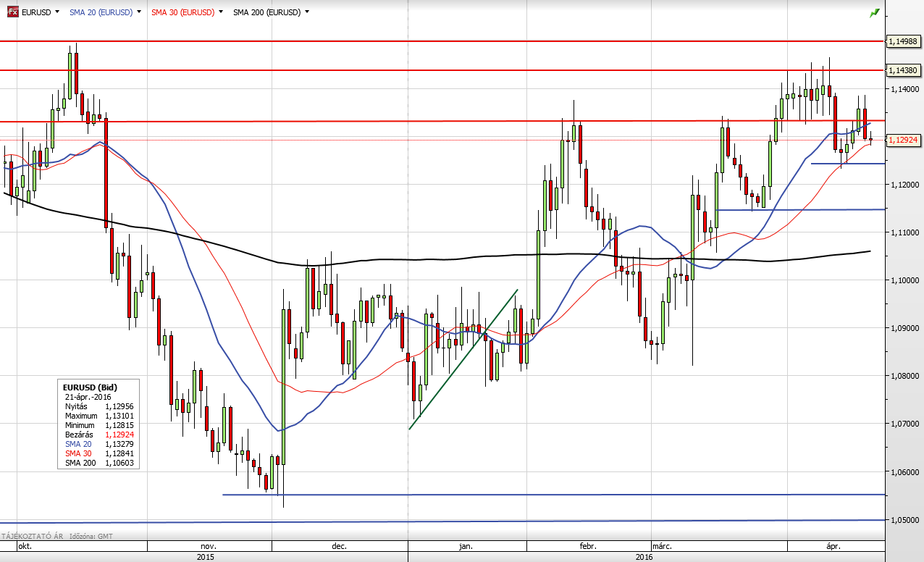
Task: Click the febr. month label on time axis
Action: coord(587,548)
